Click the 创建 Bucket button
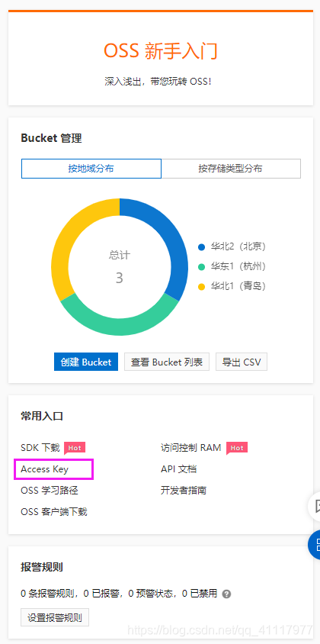Image resolution: width=320 pixels, height=644 pixels. [x=86, y=362]
